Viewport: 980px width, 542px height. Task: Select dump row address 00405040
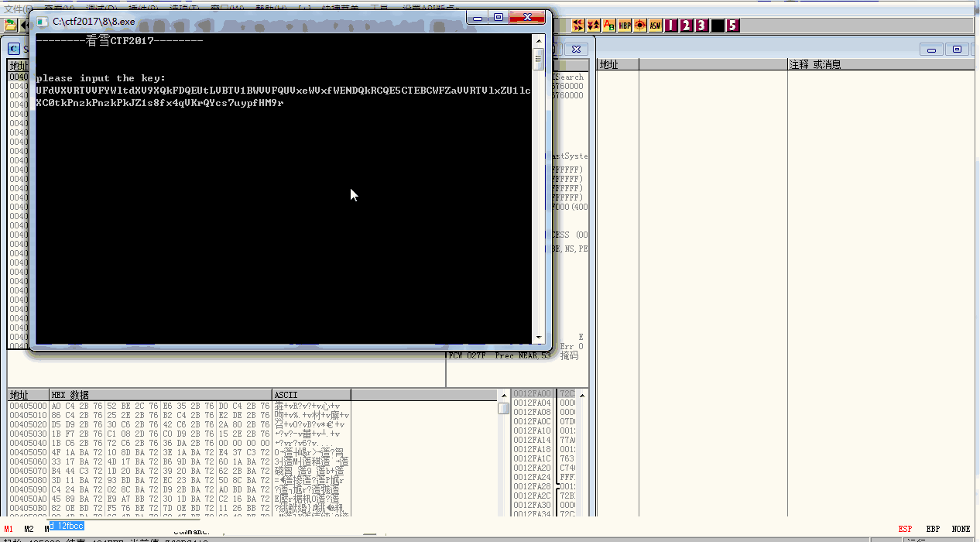point(29,443)
